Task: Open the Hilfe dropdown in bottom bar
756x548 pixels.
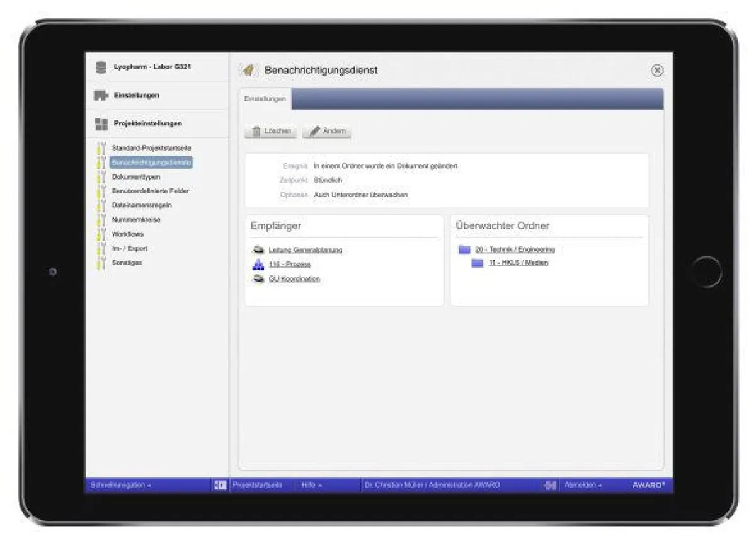Action: pyautogui.click(x=311, y=486)
